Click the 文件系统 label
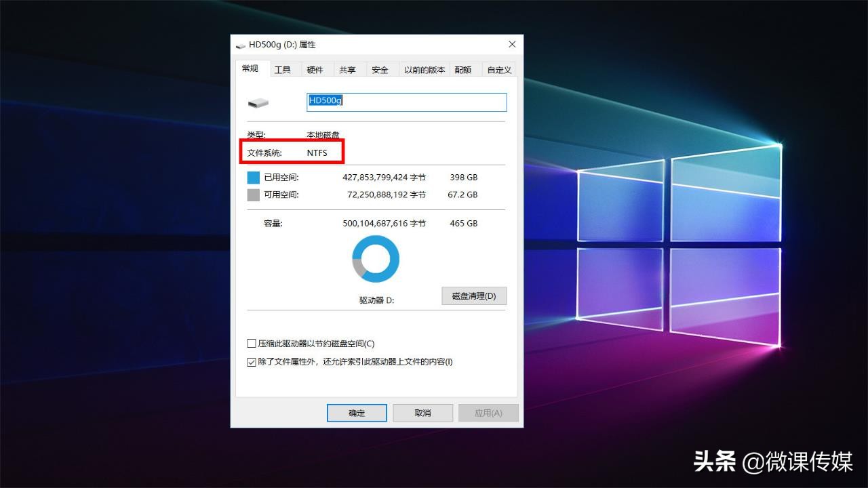Image resolution: width=868 pixels, height=488 pixels. 264,153
